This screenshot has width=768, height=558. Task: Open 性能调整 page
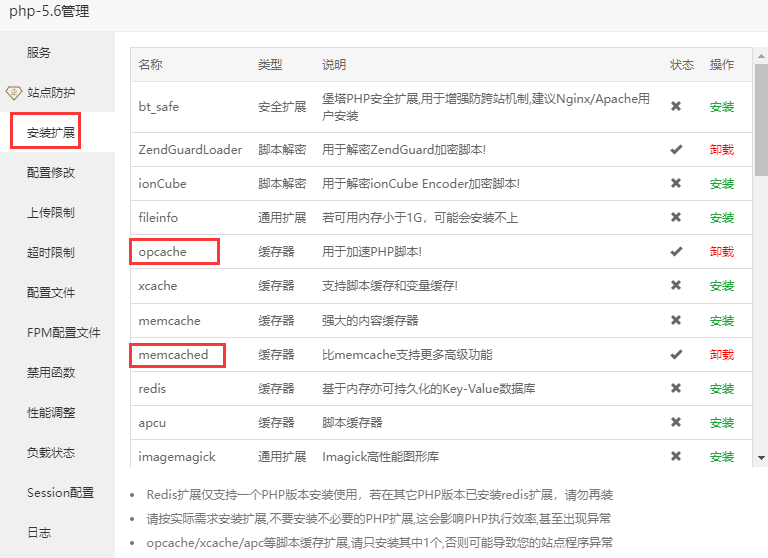tap(51, 412)
